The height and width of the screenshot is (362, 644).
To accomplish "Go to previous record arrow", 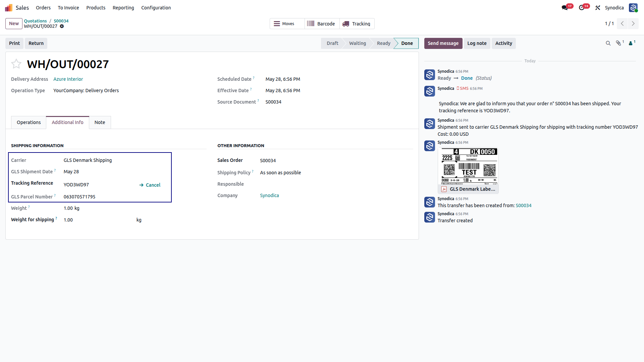I will pos(622,23).
